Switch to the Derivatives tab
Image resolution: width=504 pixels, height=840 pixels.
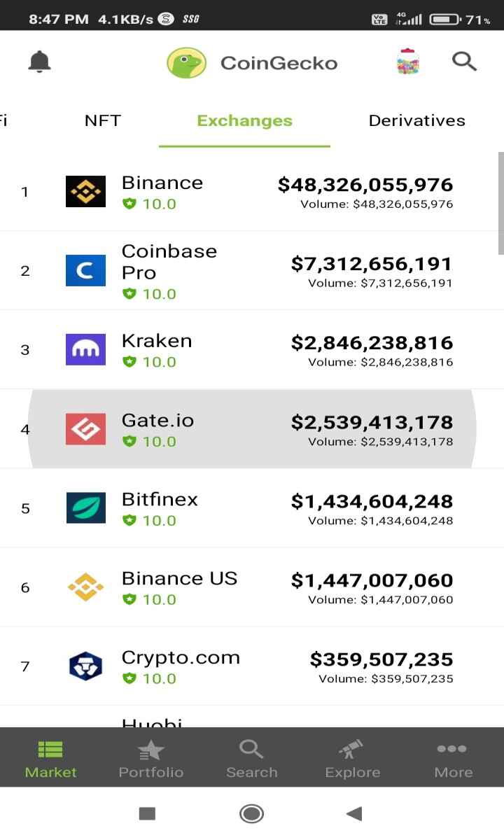click(417, 120)
